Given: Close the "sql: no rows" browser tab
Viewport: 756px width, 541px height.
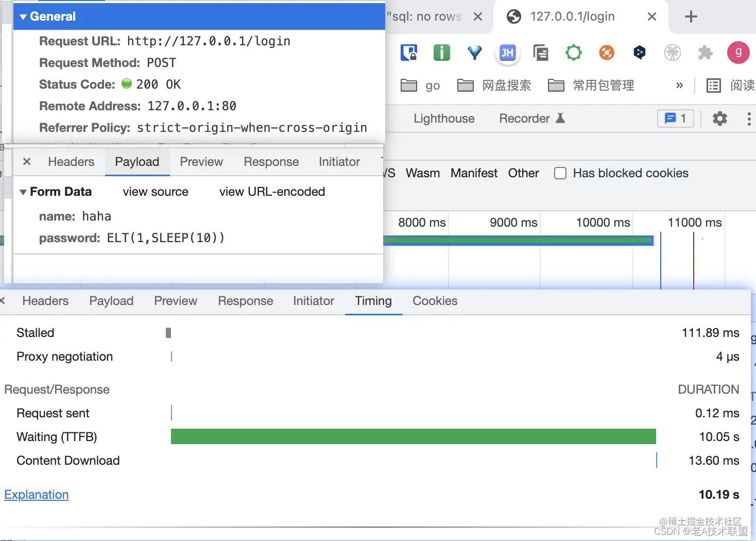Looking at the screenshot, I should click(x=478, y=17).
